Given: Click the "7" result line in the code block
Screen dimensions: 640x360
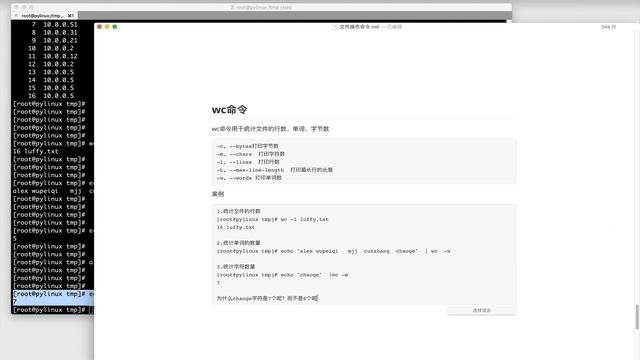Looking at the screenshot, I should [x=218, y=282].
